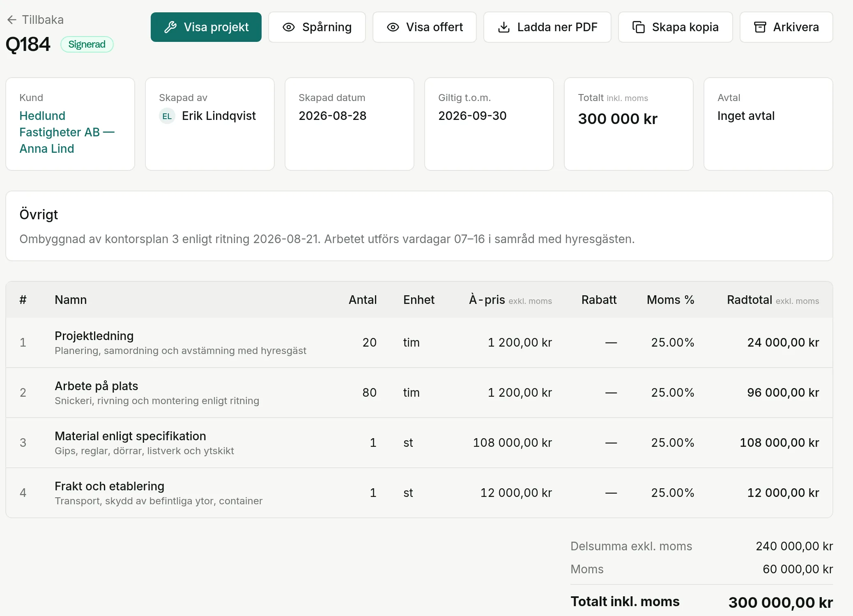Click the Moms % column header
The image size is (853, 616).
pos(671,300)
